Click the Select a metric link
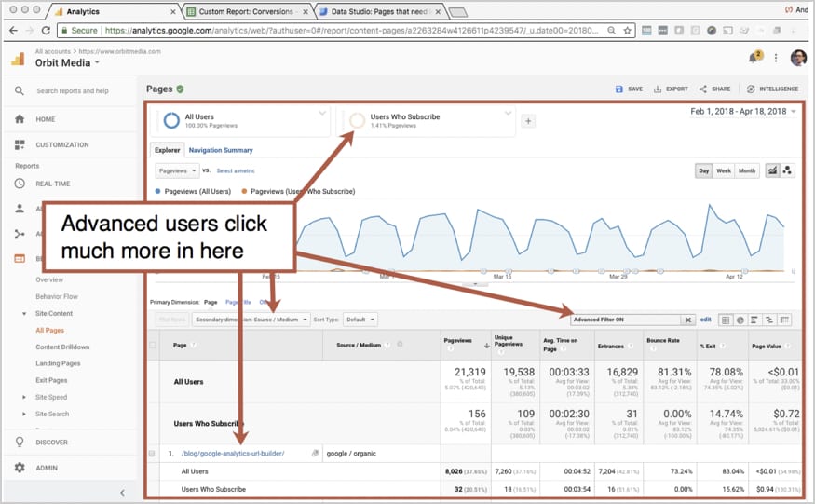Viewport: 815px width, 504px height. 236,170
